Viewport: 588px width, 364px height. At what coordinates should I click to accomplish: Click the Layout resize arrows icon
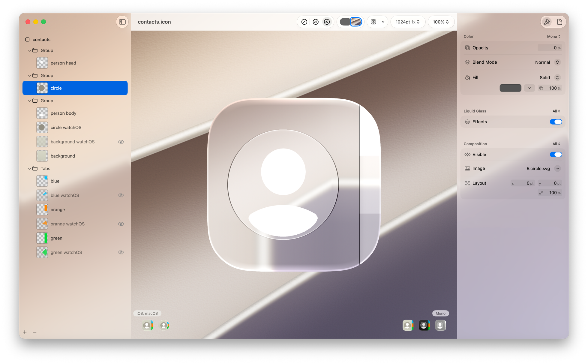(467, 183)
